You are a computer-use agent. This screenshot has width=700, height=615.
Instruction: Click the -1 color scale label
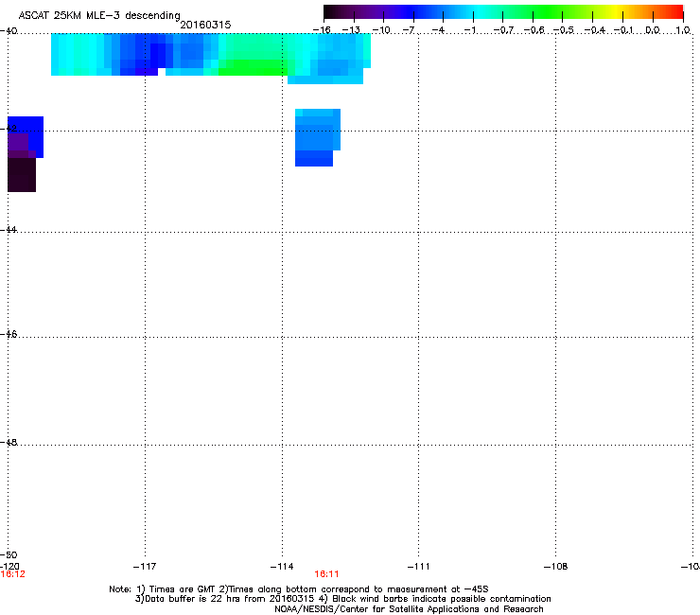(x=469, y=30)
